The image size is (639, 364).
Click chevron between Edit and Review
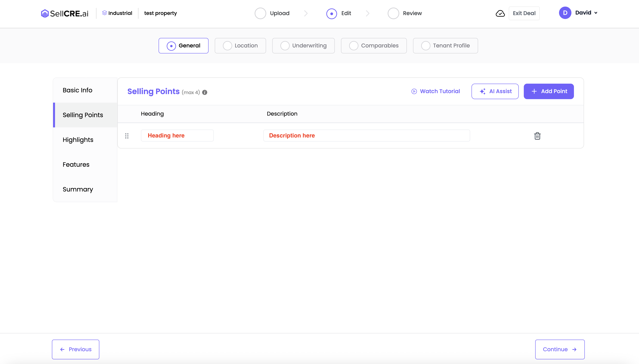(368, 13)
